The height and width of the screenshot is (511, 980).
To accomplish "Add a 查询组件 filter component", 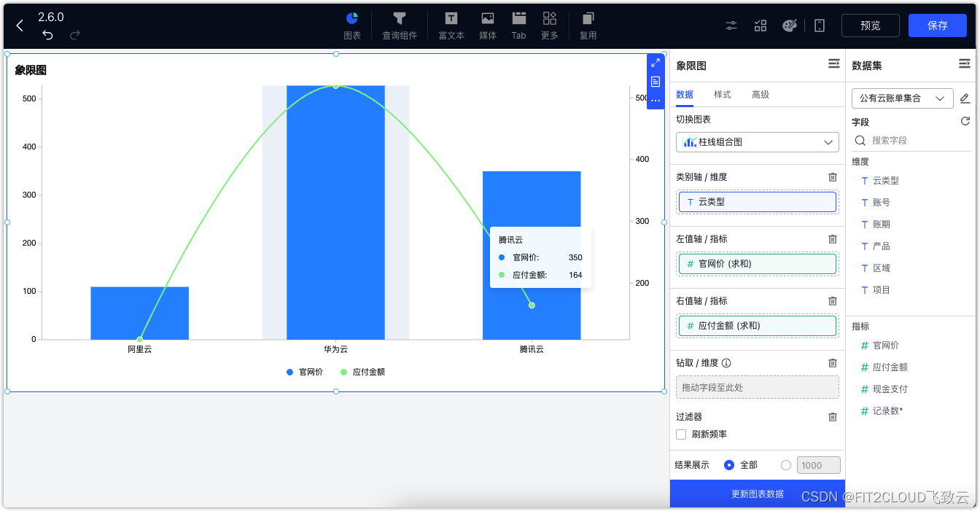I will (400, 26).
